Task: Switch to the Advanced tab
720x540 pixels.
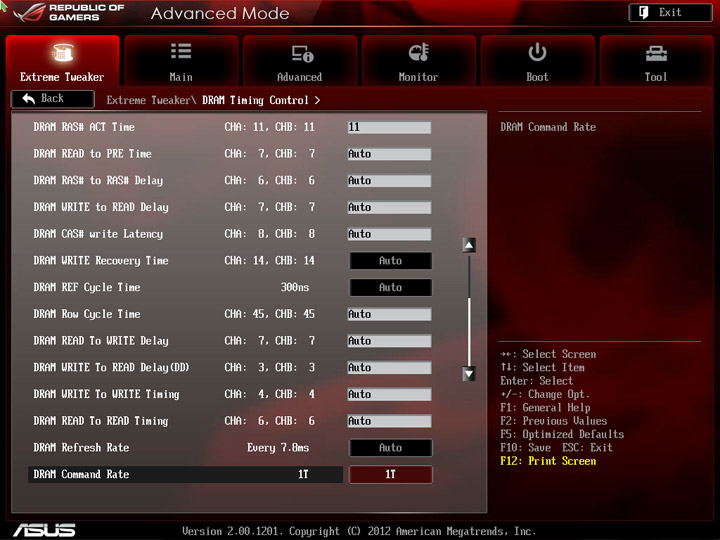Action: (299, 61)
